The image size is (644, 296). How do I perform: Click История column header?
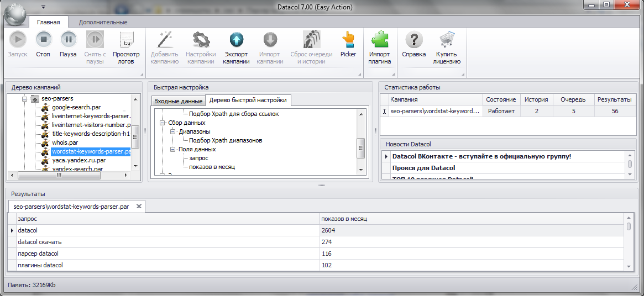pyautogui.click(x=536, y=99)
